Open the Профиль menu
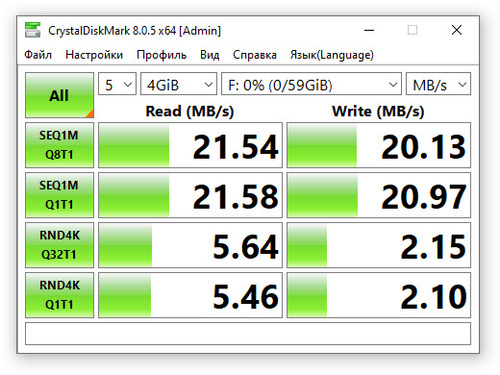Image resolution: width=500 pixels, height=375 pixels. [x=161, y=55]
